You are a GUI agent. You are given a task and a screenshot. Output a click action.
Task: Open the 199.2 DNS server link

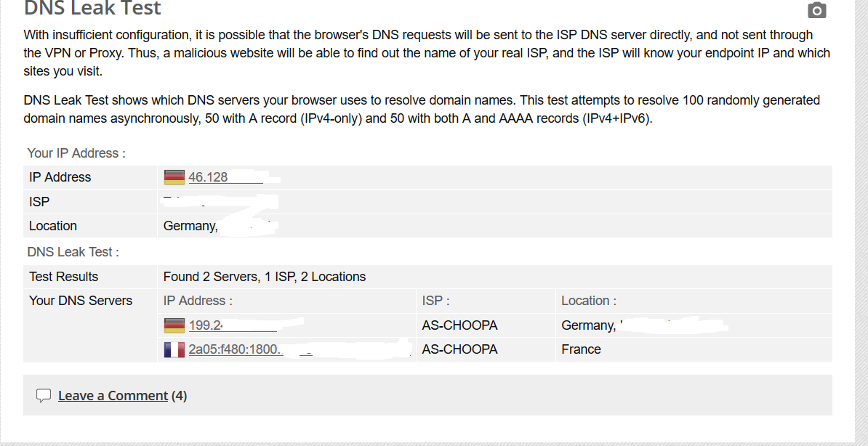(205, 325)
